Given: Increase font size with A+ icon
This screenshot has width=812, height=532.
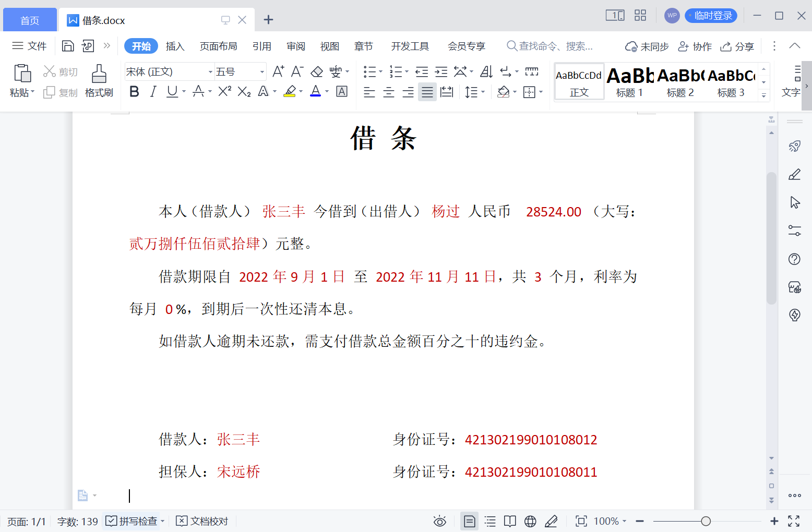Looking at the screenshot, I should click(x=278, y=71).
